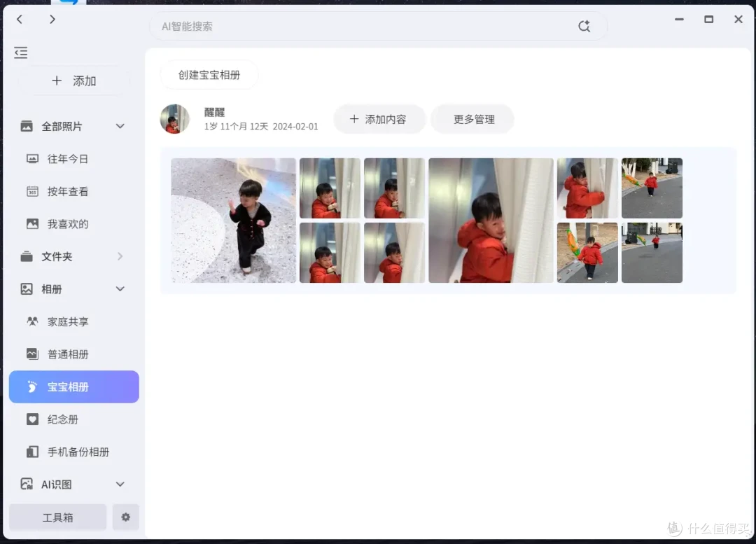The image size is (756, 544).
Task: Click the 醒醒 baby avatar
Action: (x=174, y=118)
